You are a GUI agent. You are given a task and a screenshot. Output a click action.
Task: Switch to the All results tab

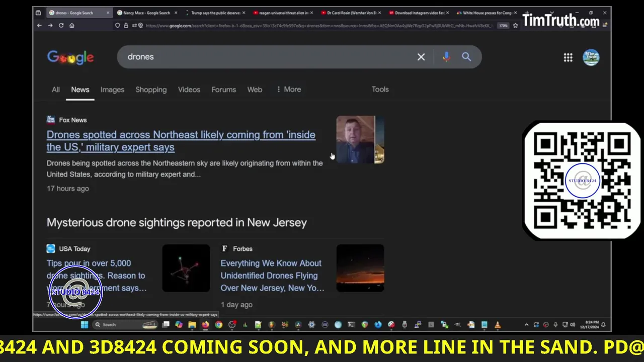56,89
